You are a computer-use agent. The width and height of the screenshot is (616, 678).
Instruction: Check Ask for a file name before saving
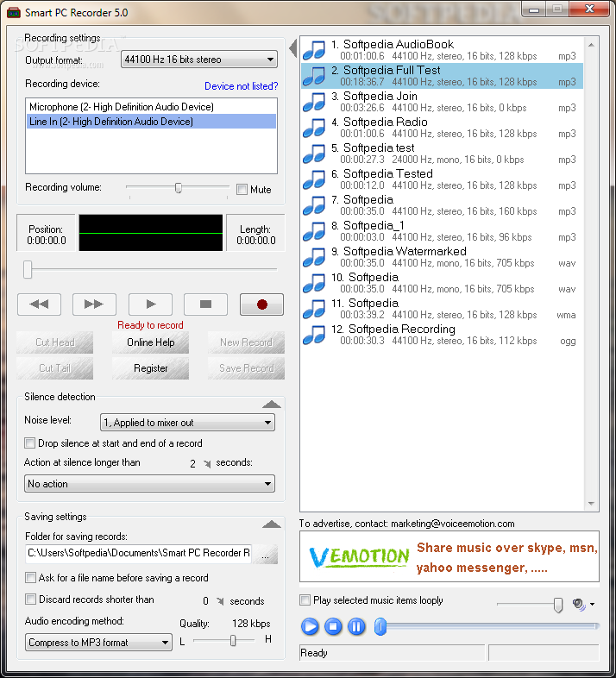[30, 578]
